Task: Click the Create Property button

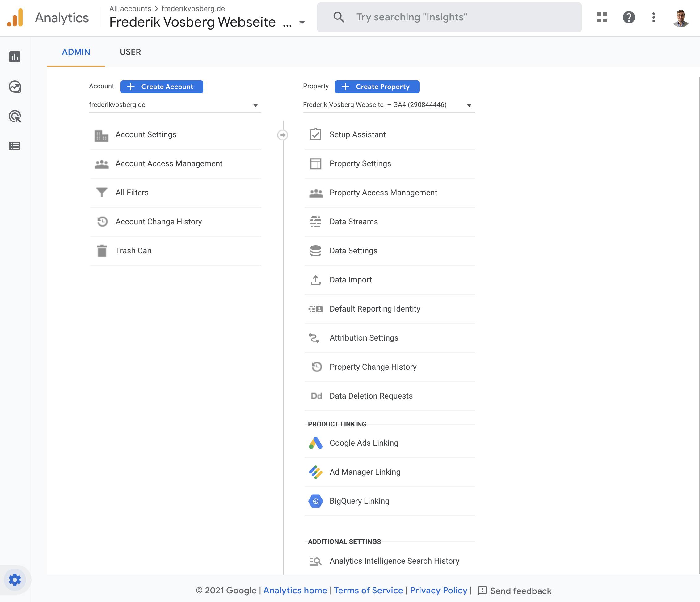Action: click(377, 87)
